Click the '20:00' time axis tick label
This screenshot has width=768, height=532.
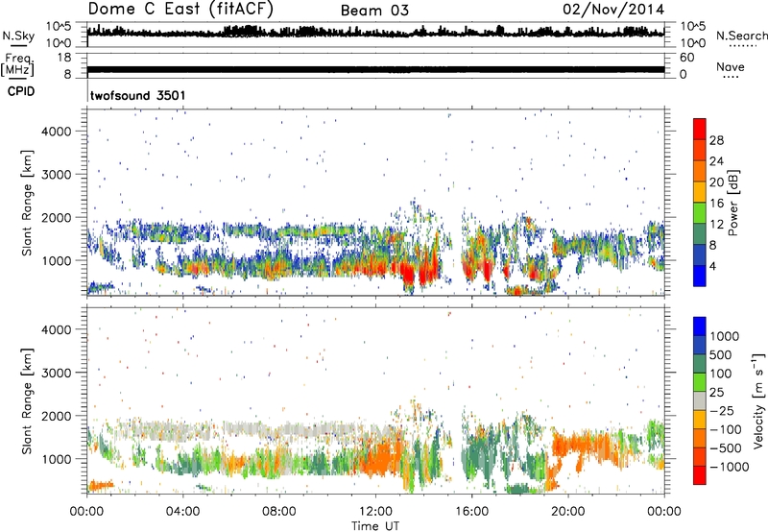coord(567,512)
